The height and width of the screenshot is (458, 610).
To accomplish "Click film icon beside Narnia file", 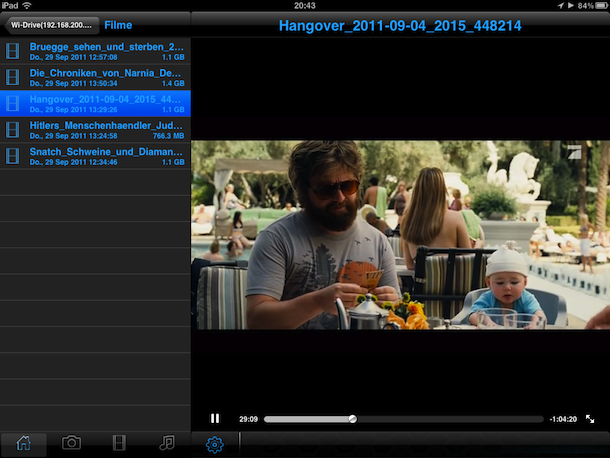I will (12, 77).
